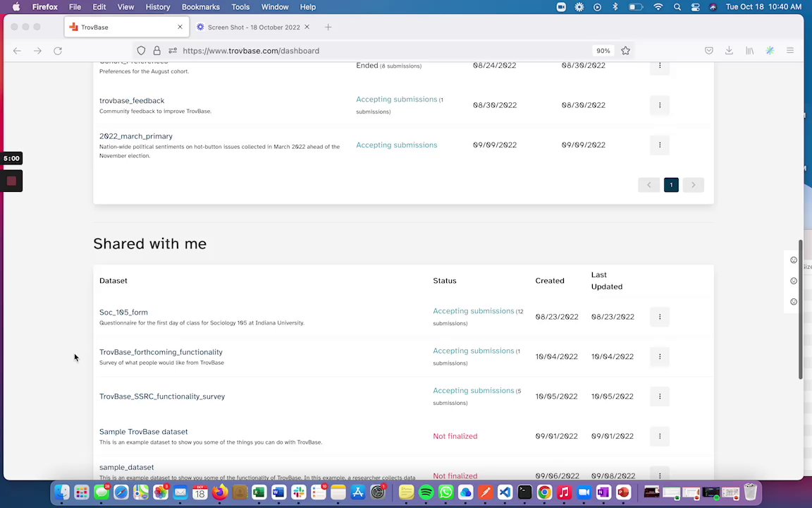Open the View menu

[x=125, y=7]
